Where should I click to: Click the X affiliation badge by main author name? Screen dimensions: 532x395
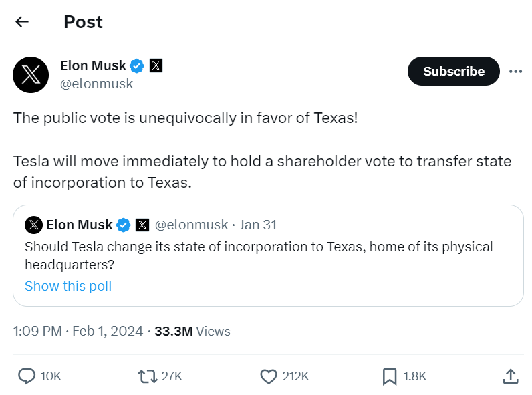[156, 65]
